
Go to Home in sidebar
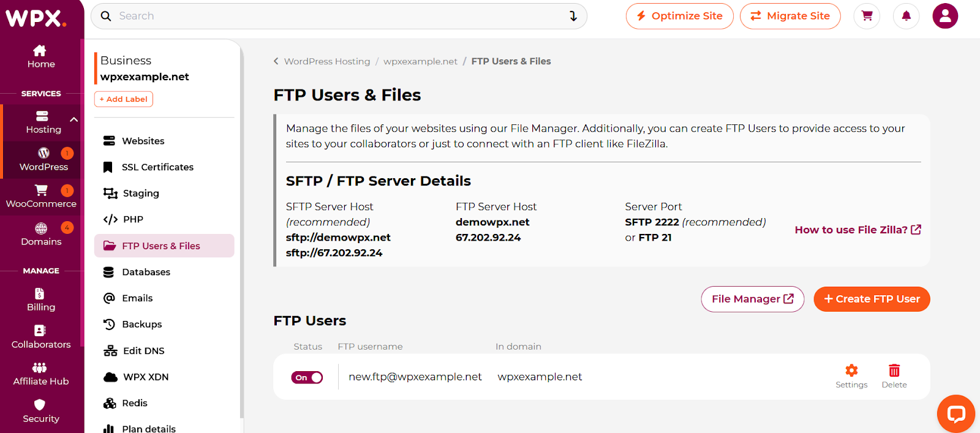tap(41, 56)
